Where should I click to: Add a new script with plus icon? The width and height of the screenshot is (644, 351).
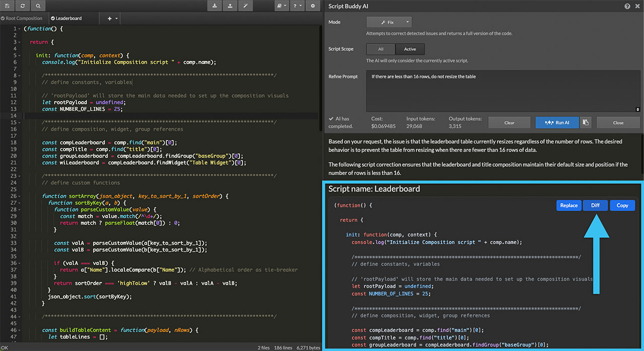click(x=110, y=18)
